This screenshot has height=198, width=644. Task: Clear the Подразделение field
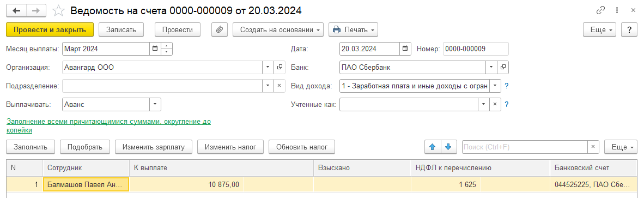pyautogui.click(x=280, y=86)
